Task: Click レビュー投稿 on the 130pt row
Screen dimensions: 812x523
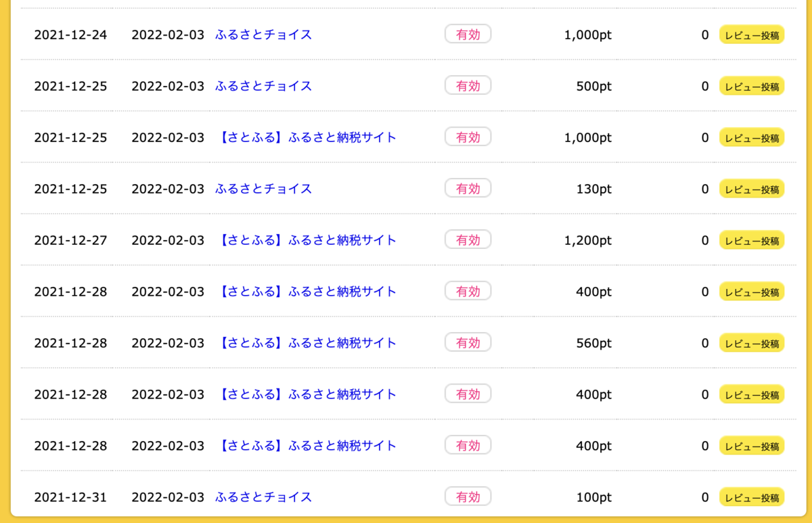Action: [751, 189]
